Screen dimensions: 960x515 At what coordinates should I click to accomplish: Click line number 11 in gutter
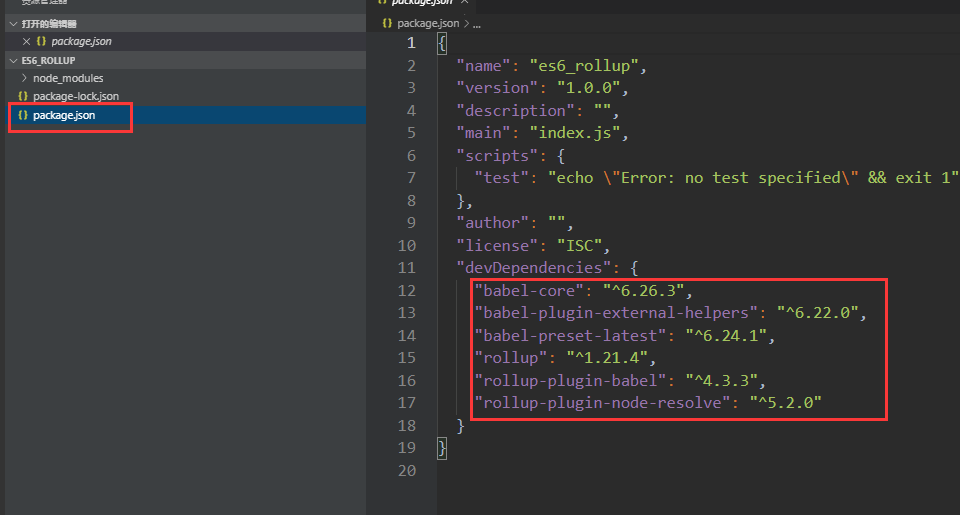407,268
